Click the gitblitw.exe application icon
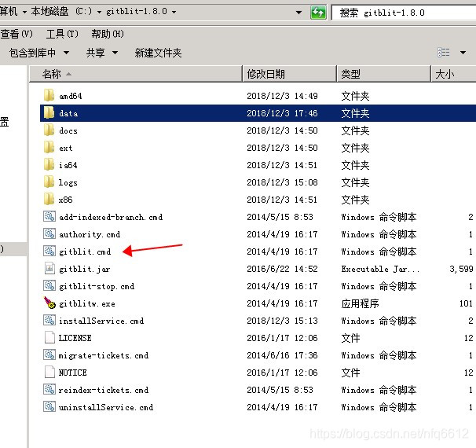476x448 pixels. coord(49,303)
